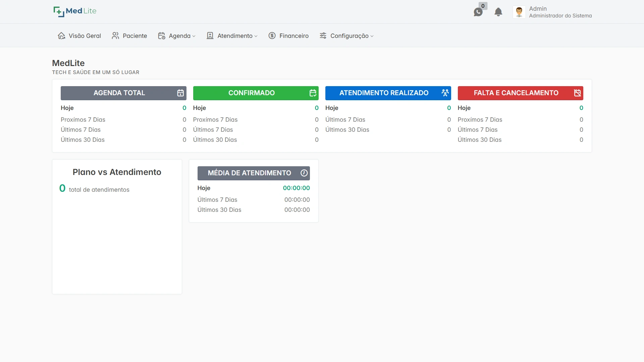This screenshot has width=644, height=362.
Task: Open the notifications bell
Action: pos(498,12)
